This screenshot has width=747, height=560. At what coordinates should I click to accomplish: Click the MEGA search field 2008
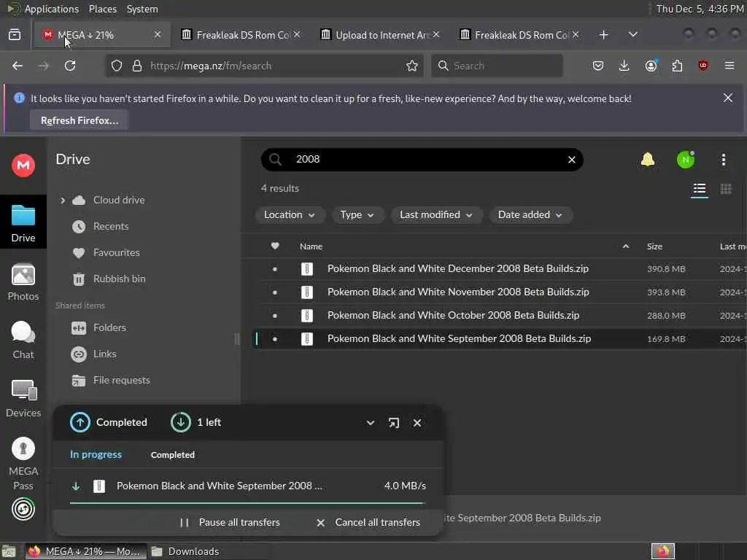pyautogui.click(x=422, y=160)
